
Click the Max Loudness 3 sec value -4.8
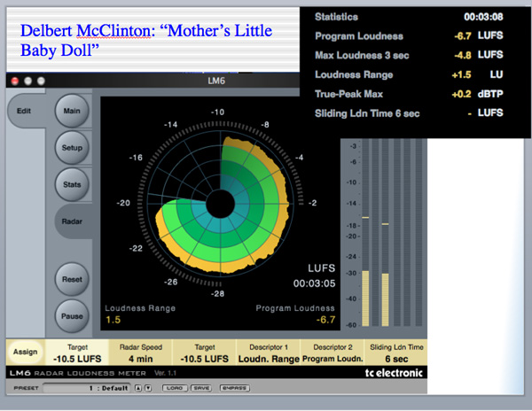click(463, 55)
